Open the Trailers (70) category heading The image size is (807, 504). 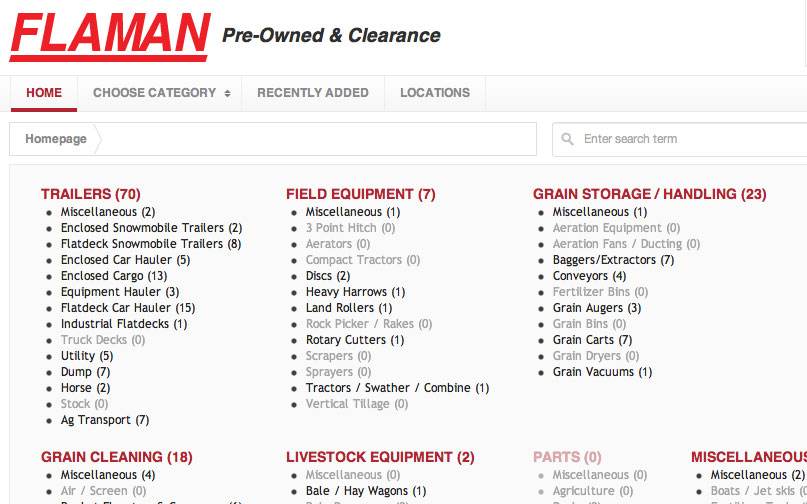(x=91, y=194)
